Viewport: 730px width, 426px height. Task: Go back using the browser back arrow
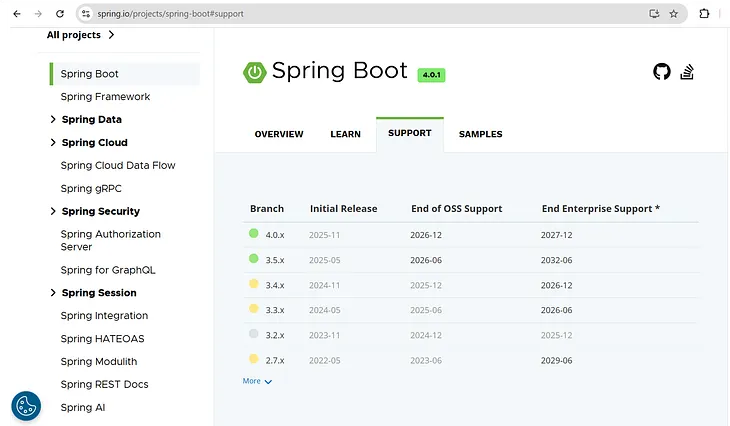17,14
